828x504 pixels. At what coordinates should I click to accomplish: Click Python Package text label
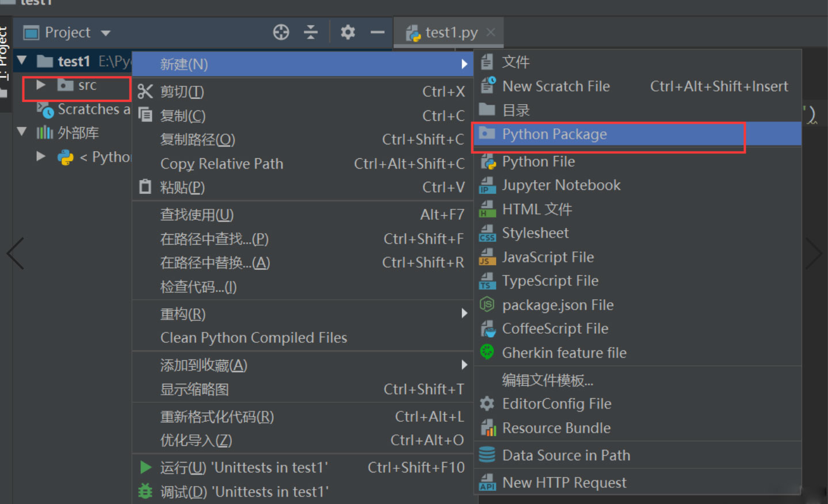pos(555,134)
